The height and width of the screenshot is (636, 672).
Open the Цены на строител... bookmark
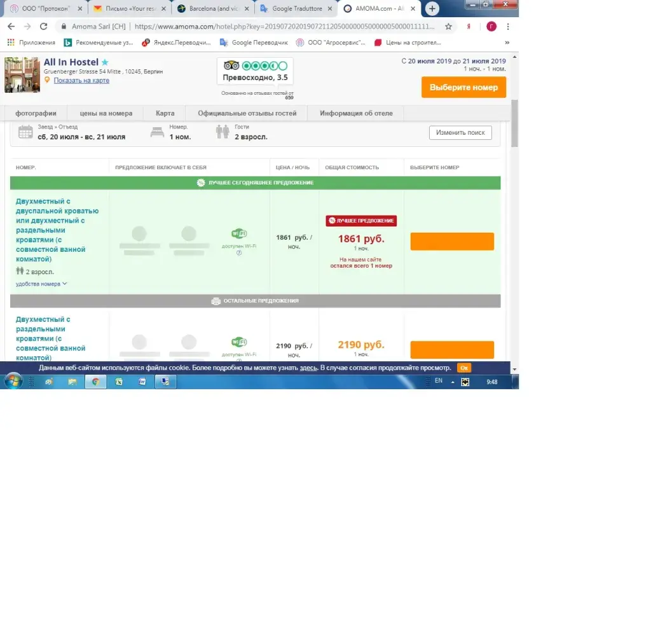pos(408,43)
